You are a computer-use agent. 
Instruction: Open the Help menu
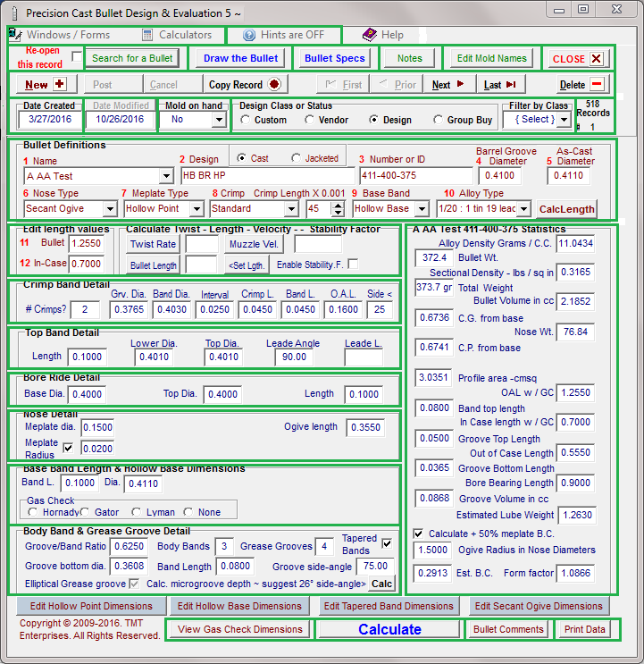coord(383,35)
